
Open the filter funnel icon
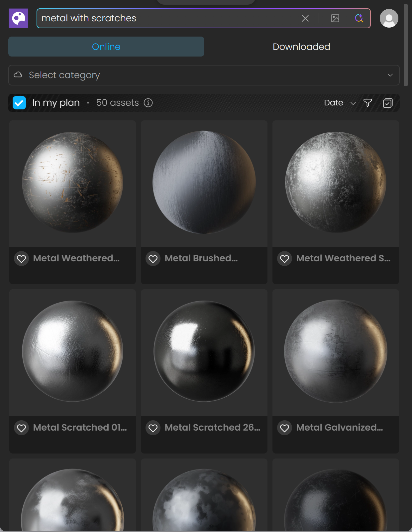tap(367, 103)
